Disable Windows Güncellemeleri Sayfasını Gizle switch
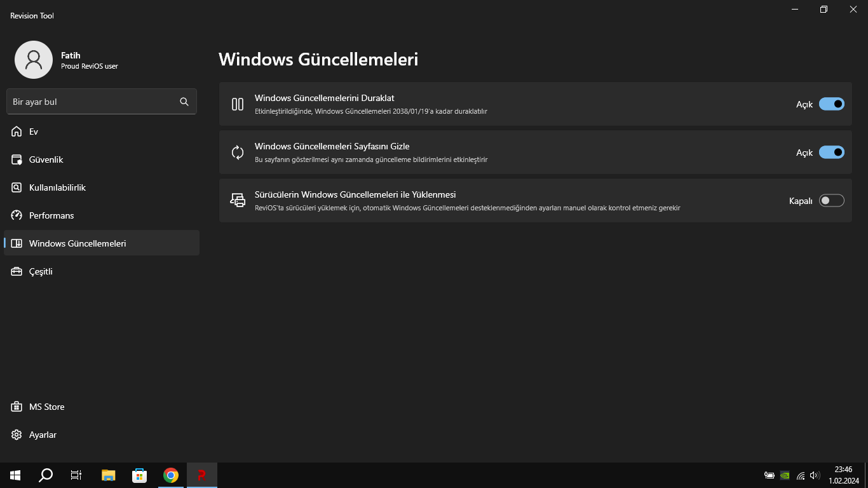The width and height of the screenshot is (868, 488). pyautogui.click(x=832, y=152)
